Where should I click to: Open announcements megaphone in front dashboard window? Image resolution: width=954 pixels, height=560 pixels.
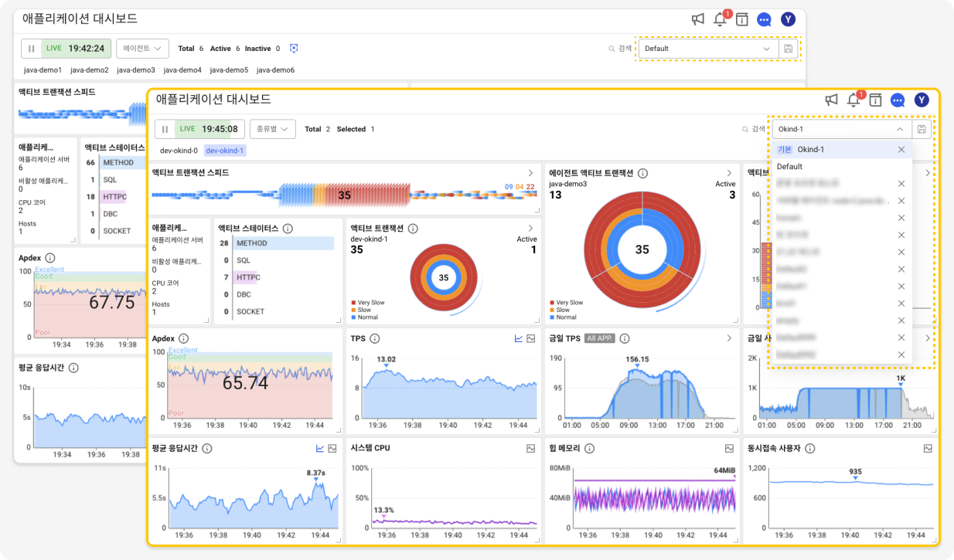[x=831, y=100]
